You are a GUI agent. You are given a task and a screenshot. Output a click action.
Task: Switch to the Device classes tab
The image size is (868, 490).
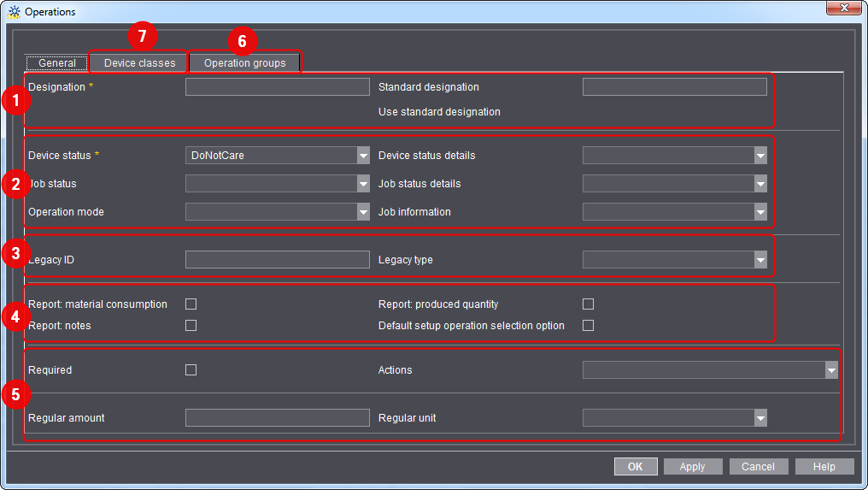click(x=139, y=63)
